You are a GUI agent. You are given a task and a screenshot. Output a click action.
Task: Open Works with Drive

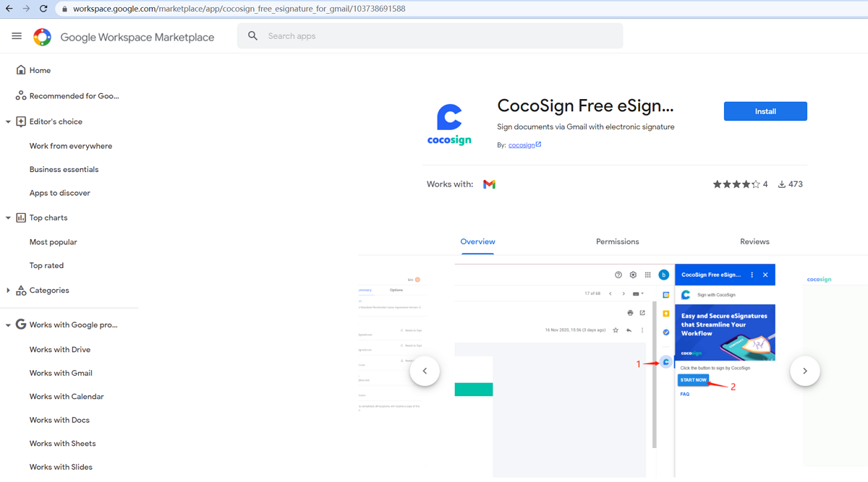tap(60, 349)
